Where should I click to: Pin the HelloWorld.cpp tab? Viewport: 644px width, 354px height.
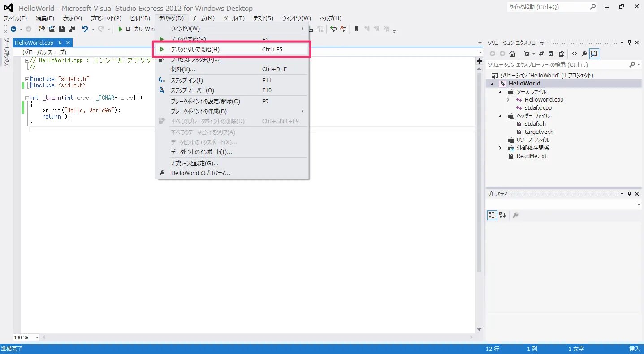click(x=60, y=43)
